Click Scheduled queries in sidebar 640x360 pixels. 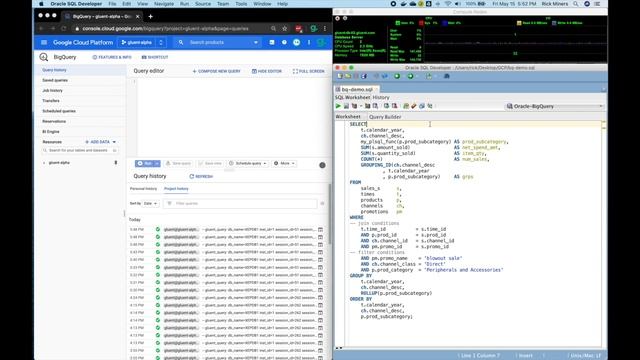(59, 111)
